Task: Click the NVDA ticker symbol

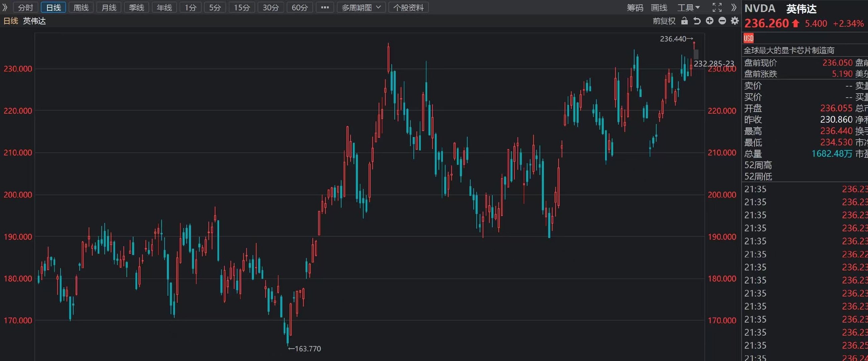Action: coord(760,8)
